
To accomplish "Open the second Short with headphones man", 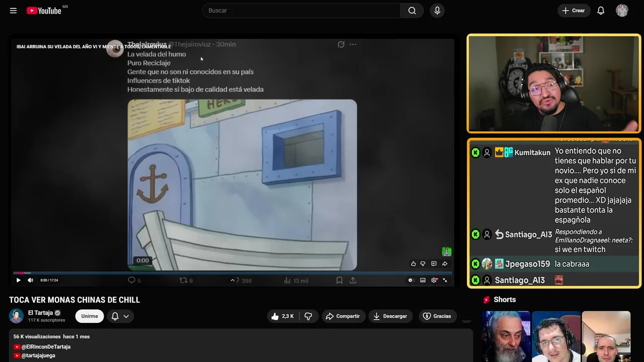I will (x=556, y=336).
